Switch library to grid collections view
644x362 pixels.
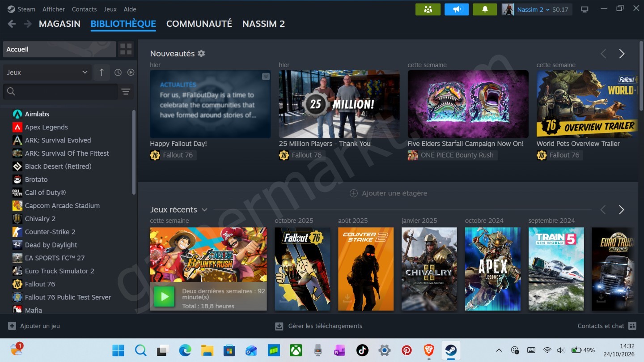click(126, 49)
